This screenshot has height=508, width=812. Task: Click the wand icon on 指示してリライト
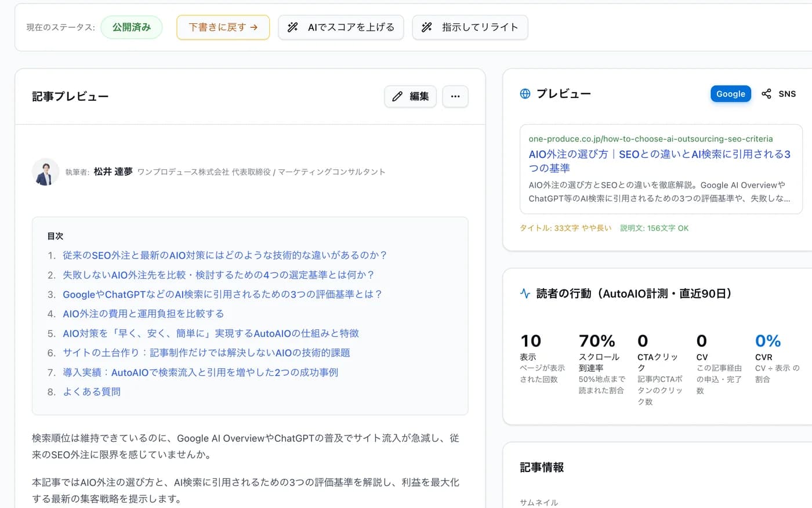(x=427, y=27)
